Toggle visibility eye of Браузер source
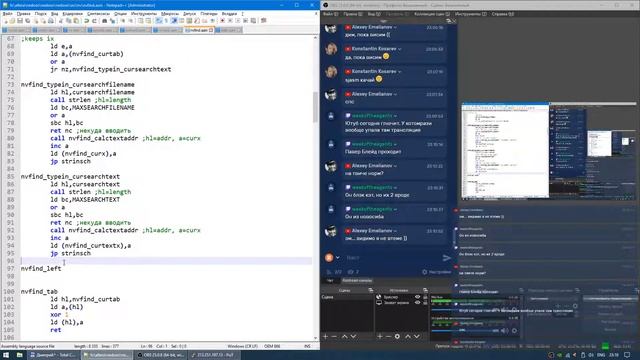The width and height of the screenshot is (640, 360). (417, 297)
